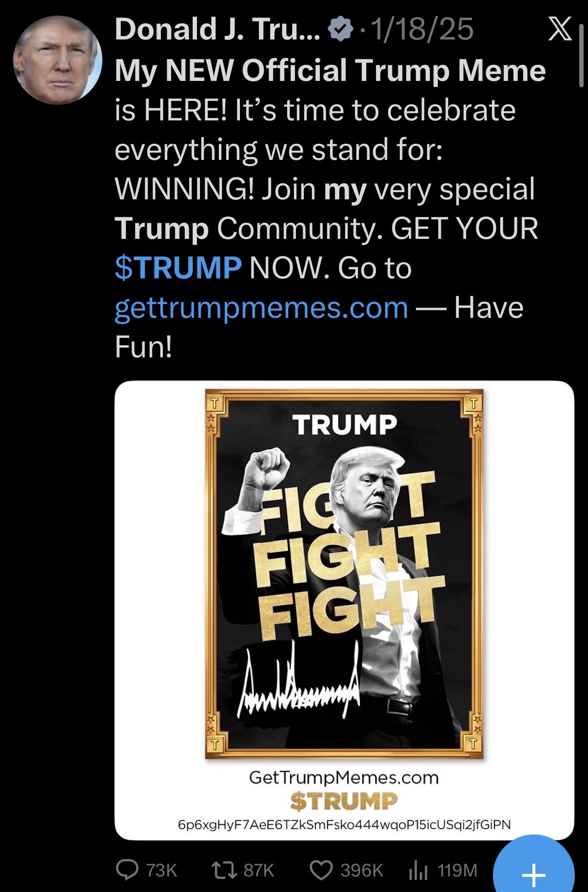Click the 119M views count
Image resolution: width=588 pixels, height=892 pixels.
457,870
